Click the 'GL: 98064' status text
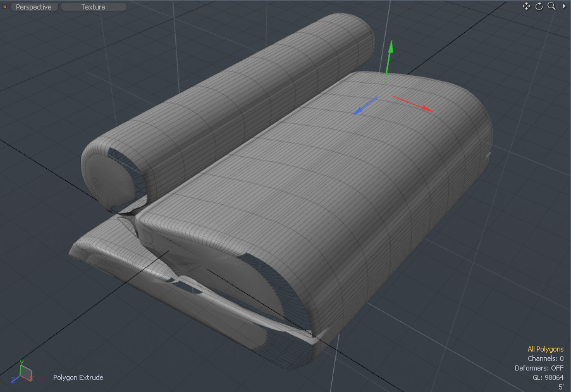Screen dimensions: 571x392 coord(548,377)
